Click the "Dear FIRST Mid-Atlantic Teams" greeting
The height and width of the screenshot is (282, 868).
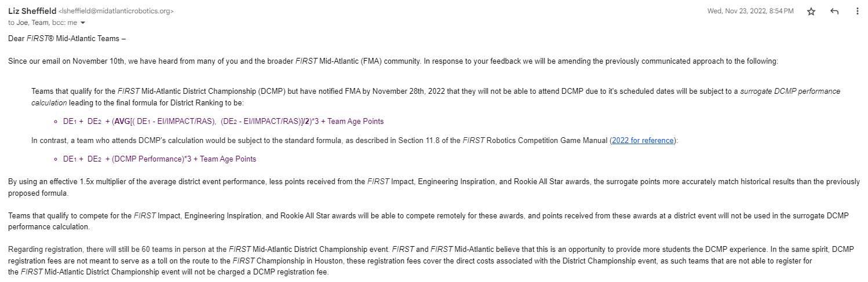(67, 38)
